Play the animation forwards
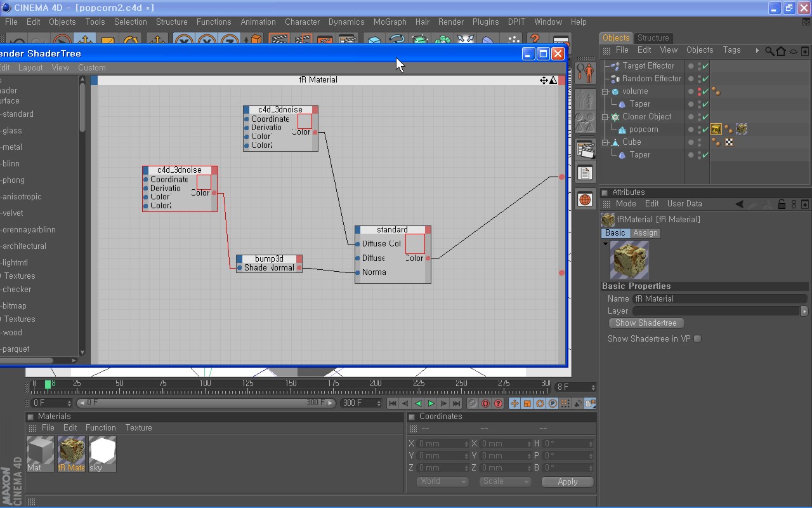 [431, 403]
